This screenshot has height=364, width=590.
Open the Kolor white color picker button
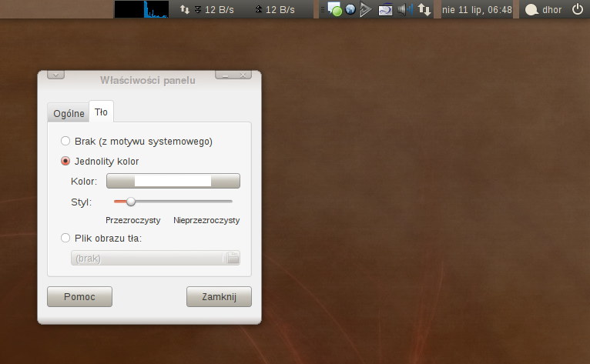(173, 181)
